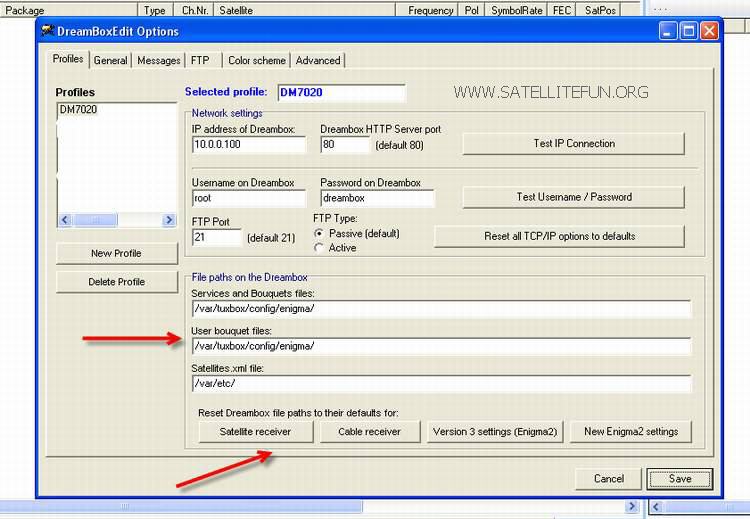The height and width of the screenshot is (519, 750).
Task: Click Test Username / Password button
Action: pos(574,197)
